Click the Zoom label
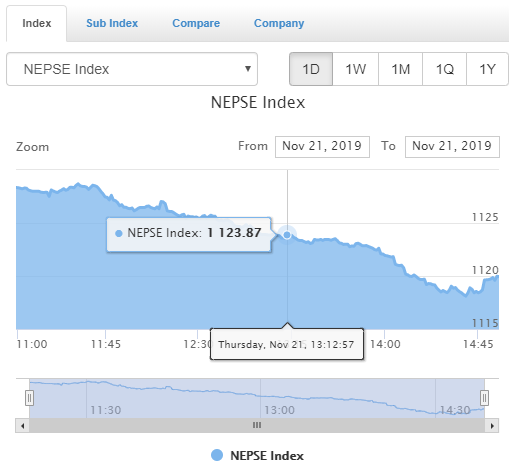Viewport: 513px width, 465px height. [x=33, y=147]
